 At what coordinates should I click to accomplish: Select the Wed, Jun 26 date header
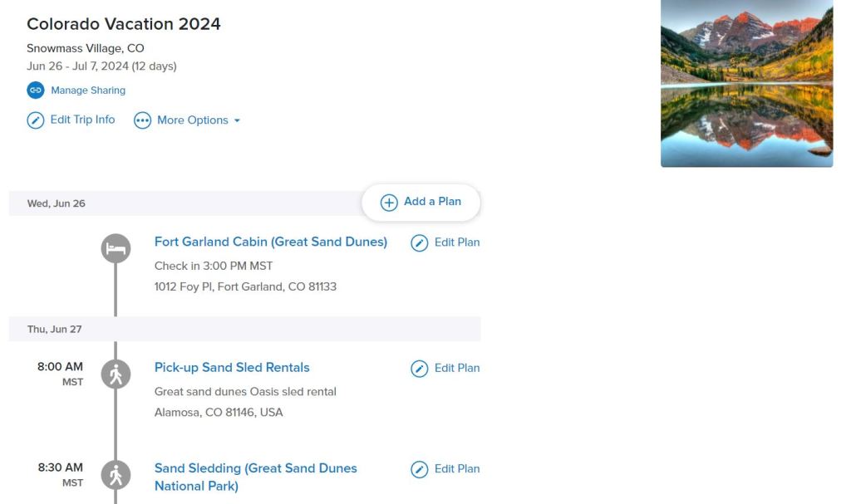57,203
